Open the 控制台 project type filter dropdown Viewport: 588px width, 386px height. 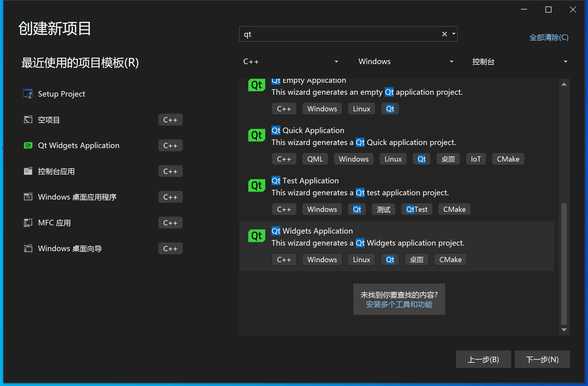520,62
